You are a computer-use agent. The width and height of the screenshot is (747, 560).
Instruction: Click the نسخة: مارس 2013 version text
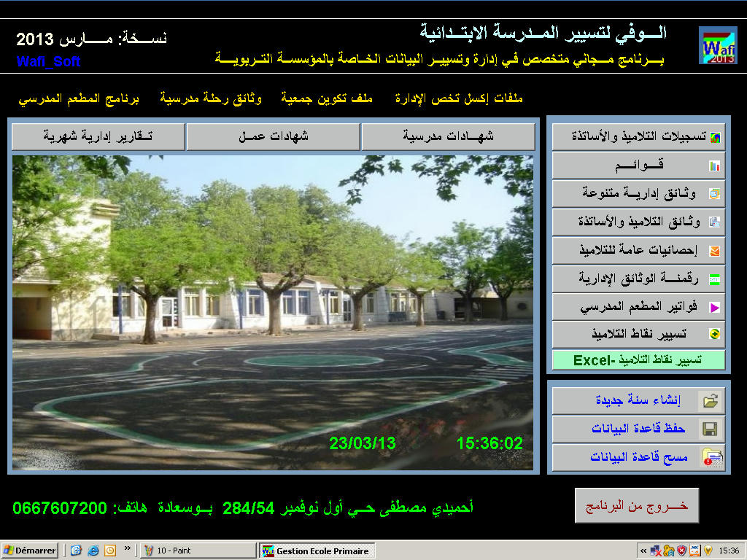pos(91,39)
